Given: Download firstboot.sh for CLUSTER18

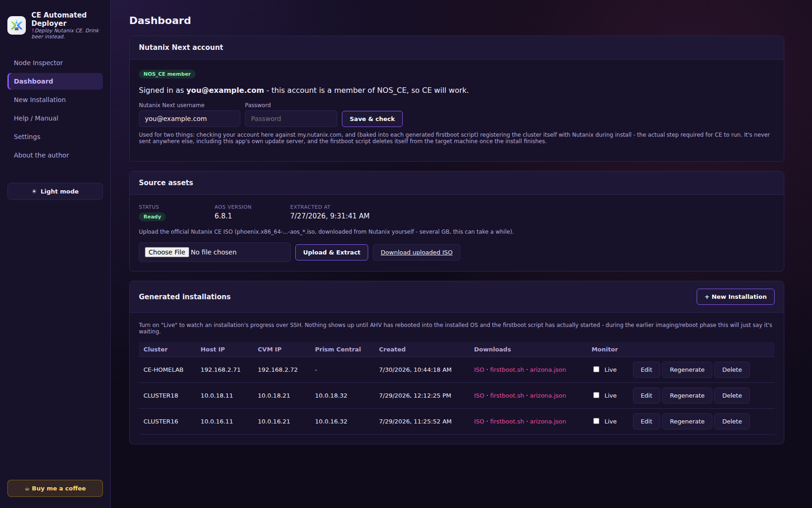Looking at the screenshot, I should [507, 395].
